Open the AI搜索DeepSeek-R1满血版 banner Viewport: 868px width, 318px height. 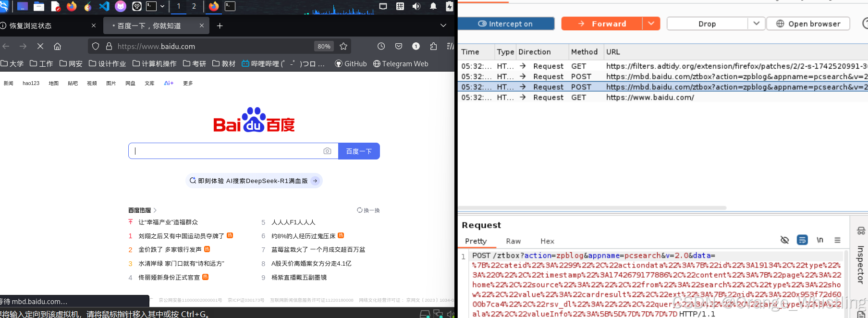pos(254,181)
